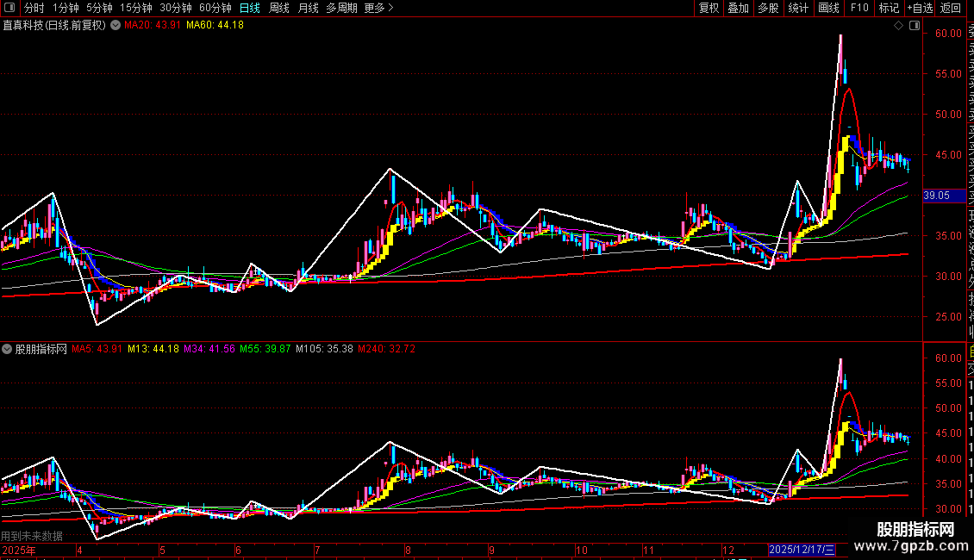The height and width of the screenshot is (560, 974).
Task: Click the M240: 32.72 value
Action: click(386, 349)
